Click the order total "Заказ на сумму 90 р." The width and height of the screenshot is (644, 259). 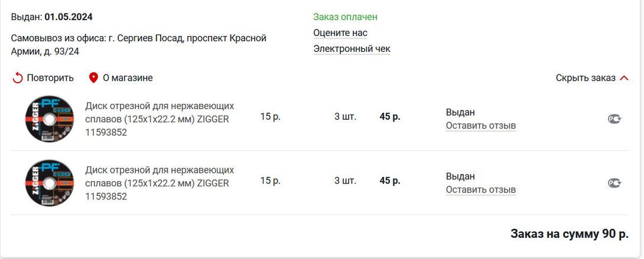point(569,234)
